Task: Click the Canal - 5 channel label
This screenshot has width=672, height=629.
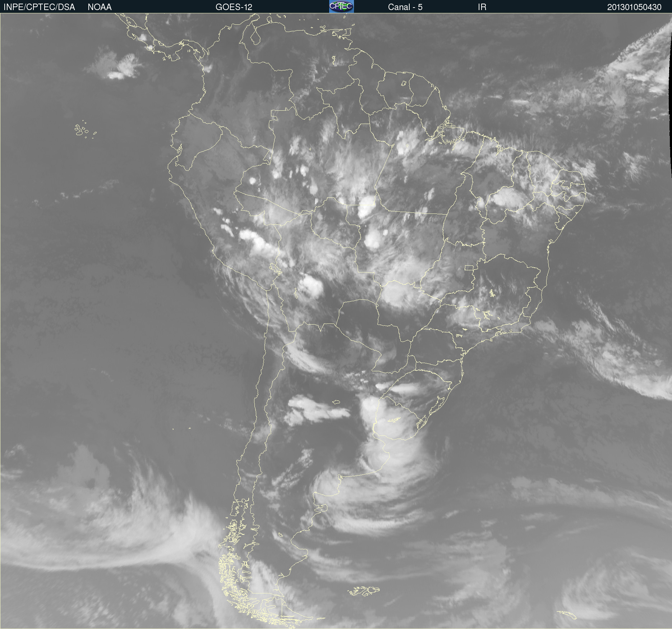Action: [405, 7]
